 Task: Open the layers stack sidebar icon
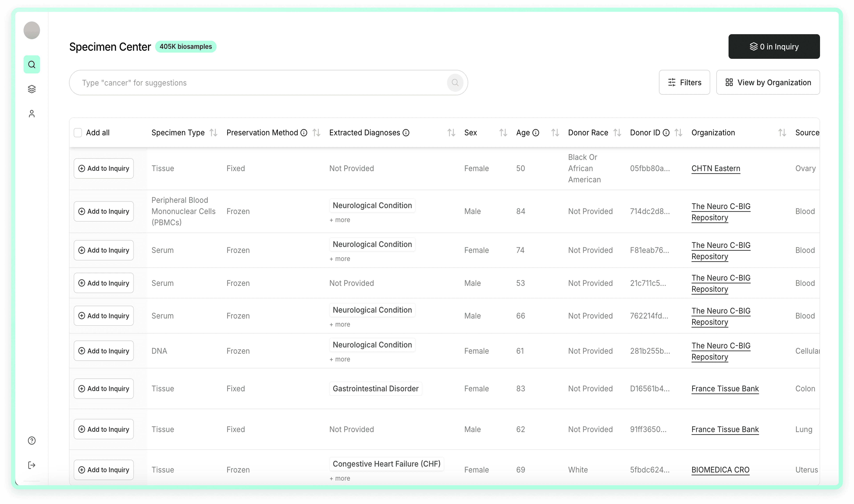pyautogui.click(x=32, y=89)
